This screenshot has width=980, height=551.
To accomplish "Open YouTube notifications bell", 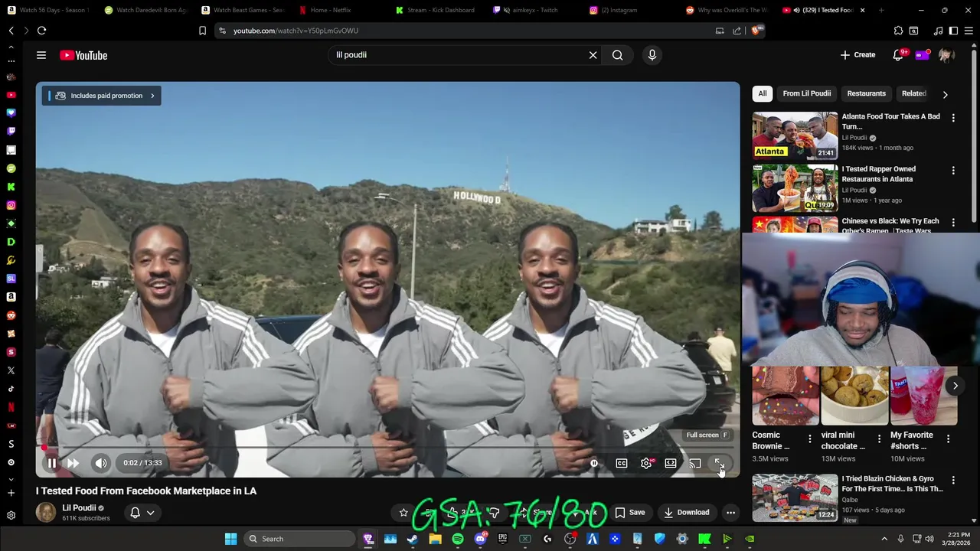I will pyautogui.click(x=898, y=55).
